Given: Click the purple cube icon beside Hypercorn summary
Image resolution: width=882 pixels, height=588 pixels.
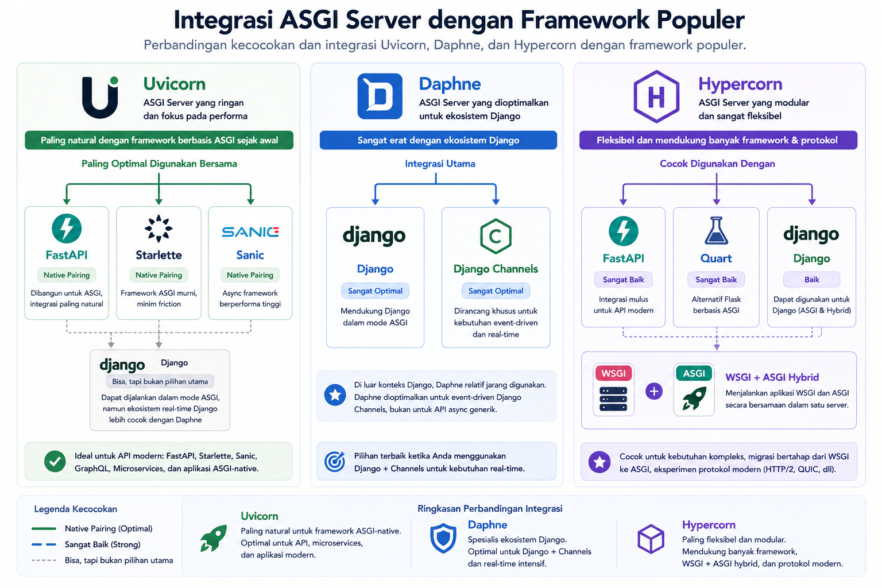Looking at the screenshot, I should coord(651,539).
